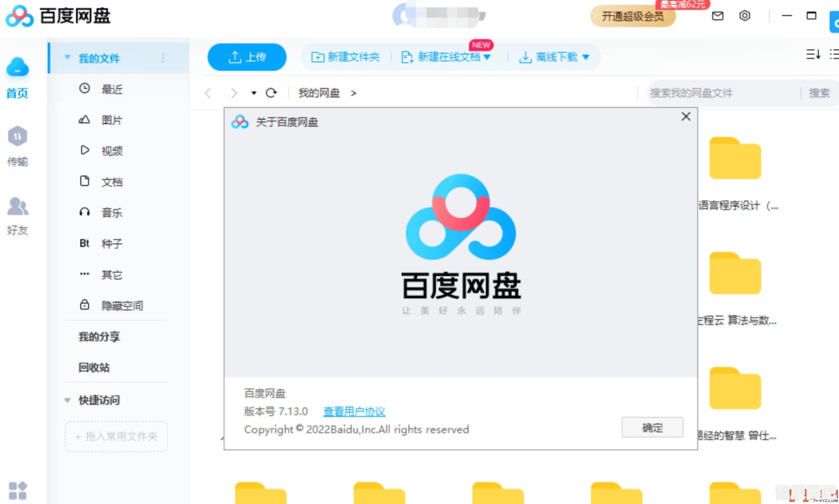Focus the 搜索我的网盘文件 search field
Screen dimensions: 839x504
pyautogui.click(x=723, y=93)
